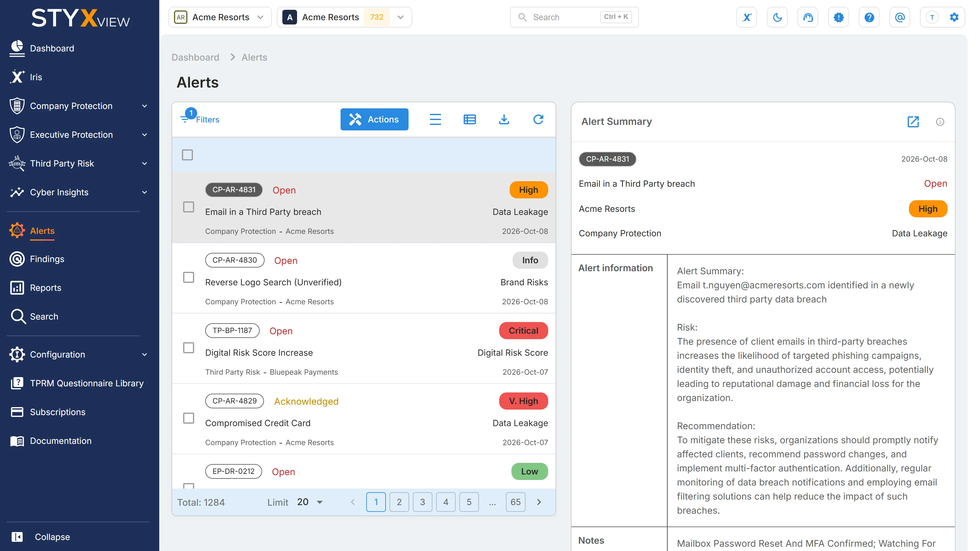Select the Digital Risk Score Increase alert
980x551 pixels.
(364, 348)
